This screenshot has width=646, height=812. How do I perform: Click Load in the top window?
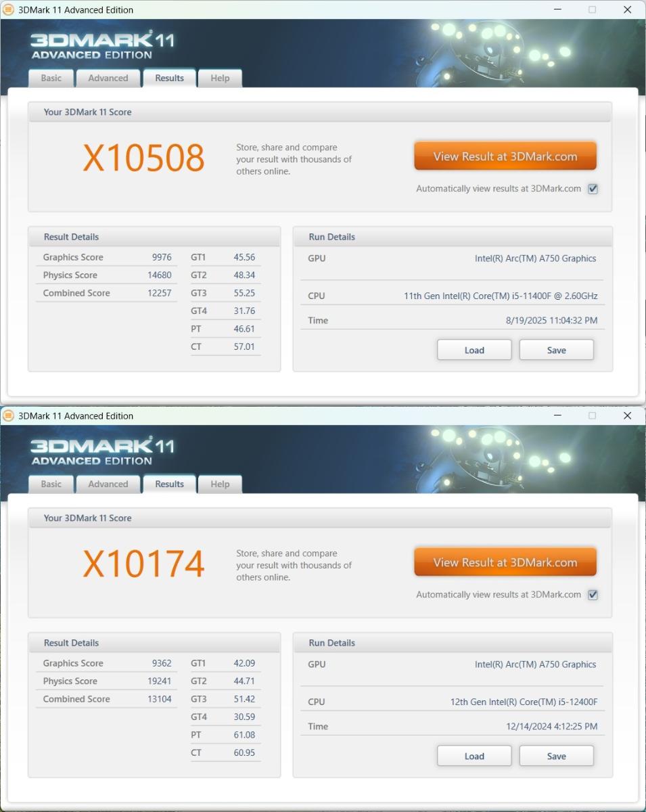pos(474,350)
